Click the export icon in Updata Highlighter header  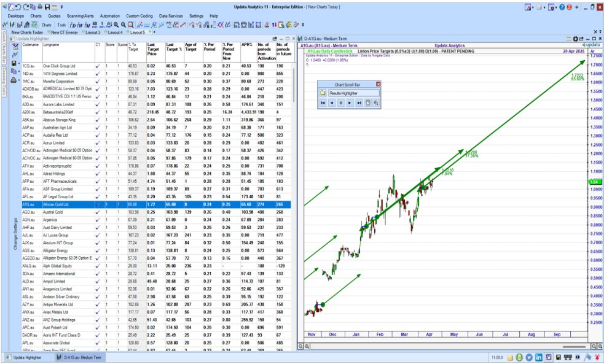coord(275,39)
